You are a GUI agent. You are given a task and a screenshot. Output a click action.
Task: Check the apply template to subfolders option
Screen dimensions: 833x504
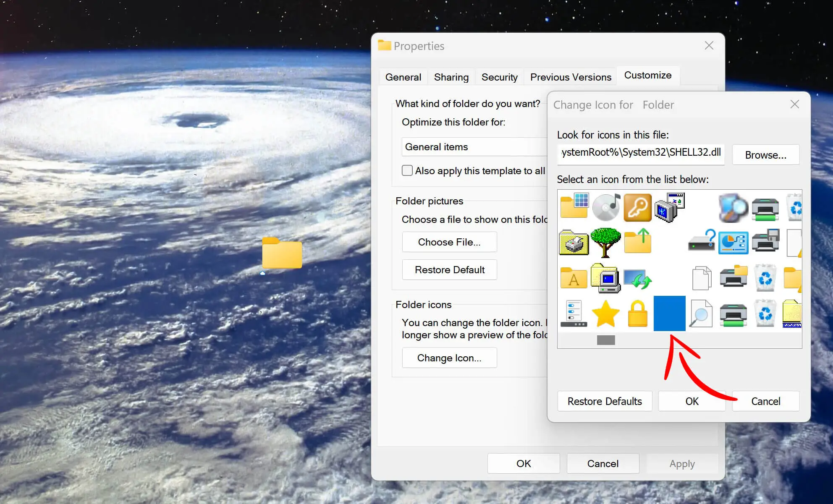408,170
